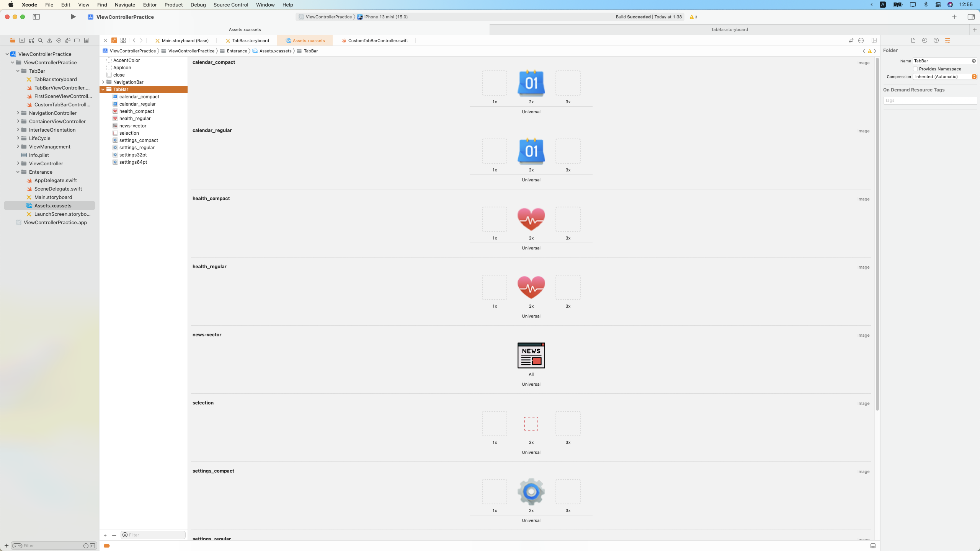Screen dimensions: 980x551
Task: Toggle the left navigator sidebar icon
Action: coord(36,17)
